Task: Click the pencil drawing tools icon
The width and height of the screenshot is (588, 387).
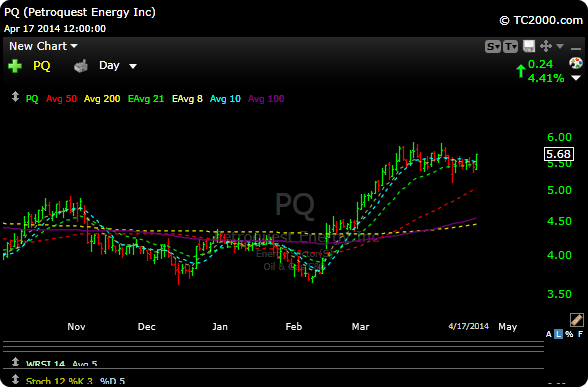Action: pos(576,320)
